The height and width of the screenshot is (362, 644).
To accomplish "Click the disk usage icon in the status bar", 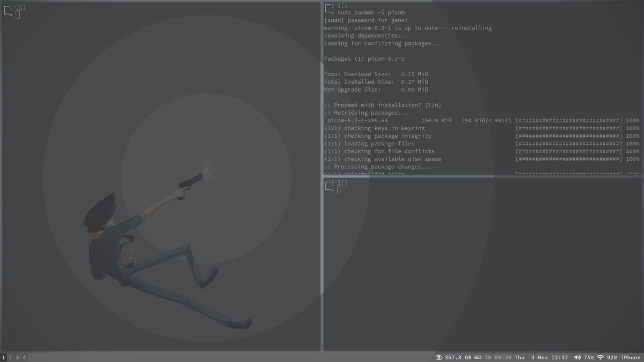I will (439, 357).
